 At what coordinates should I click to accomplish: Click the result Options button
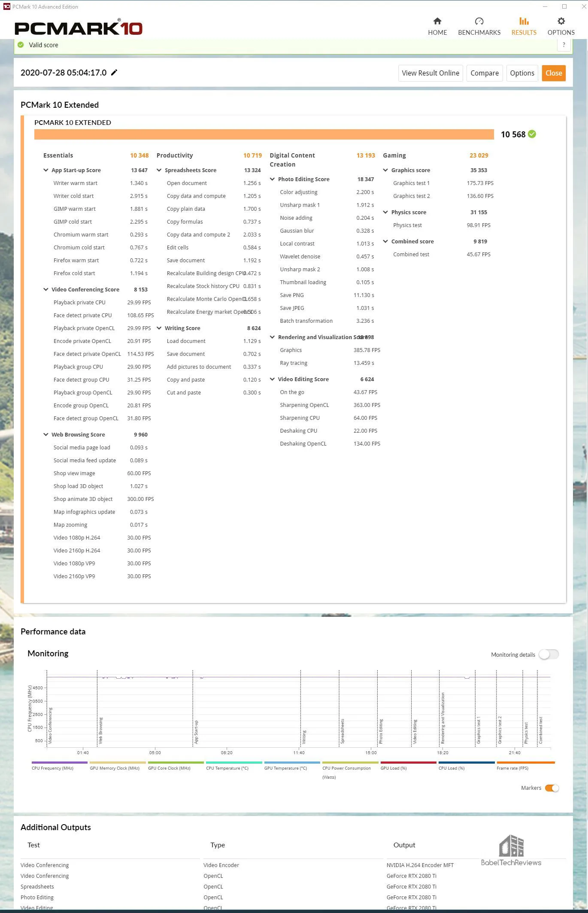pyautogui.click(x=522, y=73)
